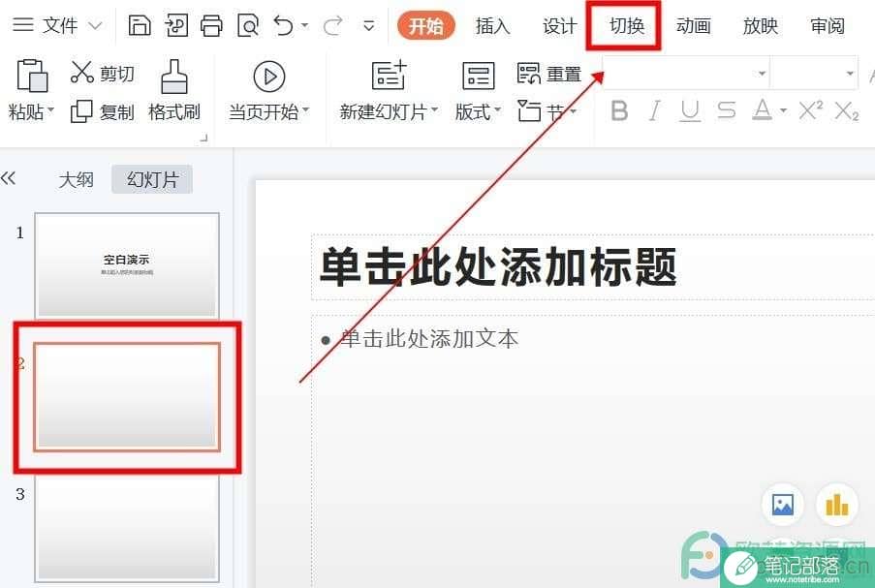This screenshot has height=588, width=875.
Task: Click the 复制 copy button
Action: (x=102, y=111)
